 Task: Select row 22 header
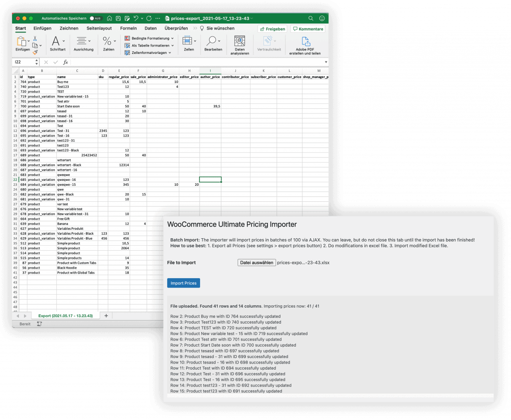click(15, 180)
